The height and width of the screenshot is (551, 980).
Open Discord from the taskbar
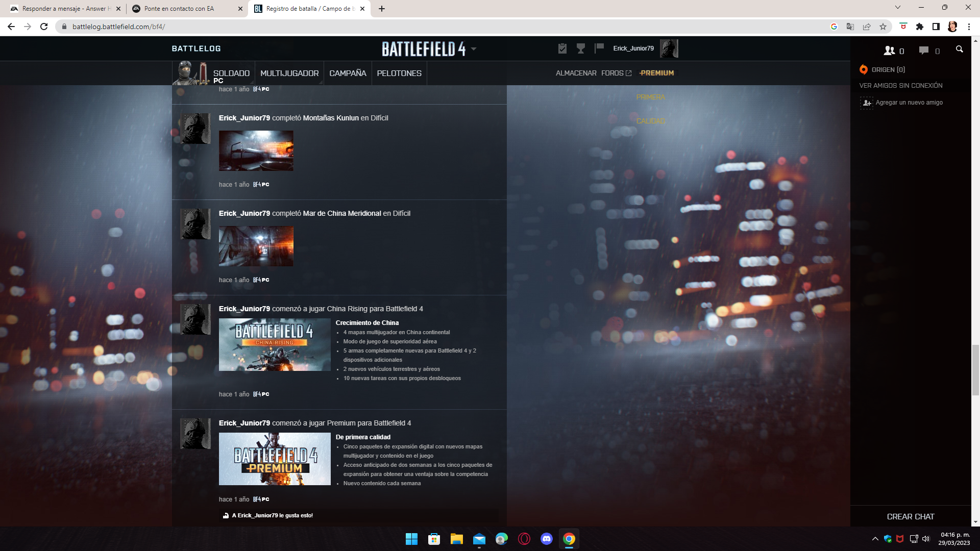(x=547, y=539)
